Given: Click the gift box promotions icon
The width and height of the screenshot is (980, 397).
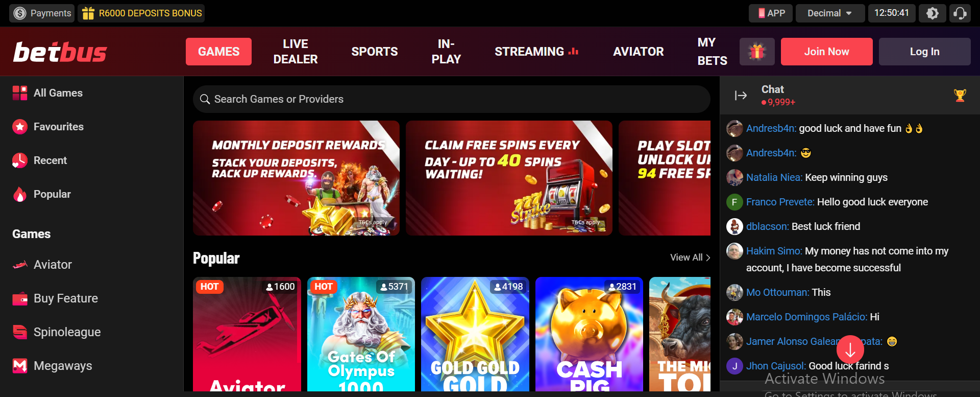Looking at the screenshot, I should click(757, 52).
